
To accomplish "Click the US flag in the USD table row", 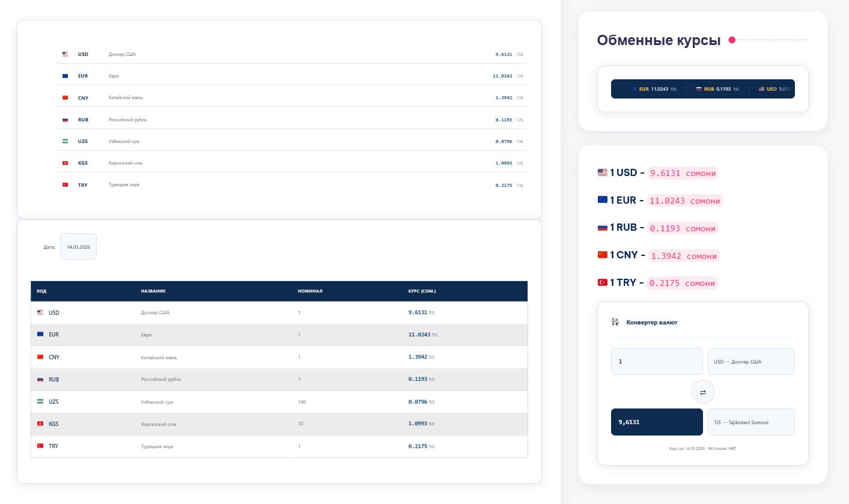I will click(40, 312).
